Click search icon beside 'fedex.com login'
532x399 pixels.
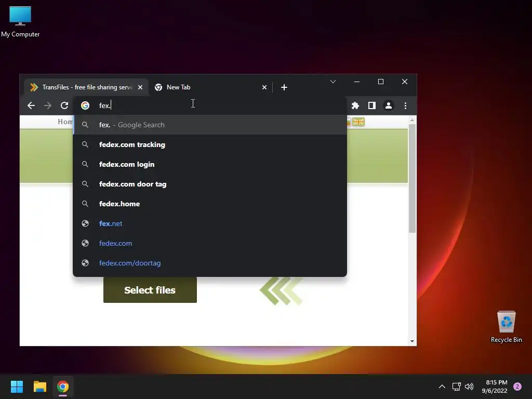pyautogui.click(x=85, y=164)
